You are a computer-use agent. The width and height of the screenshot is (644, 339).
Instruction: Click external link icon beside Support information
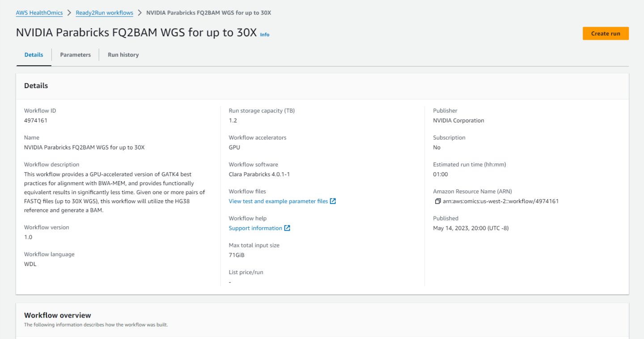coord(287,228)
